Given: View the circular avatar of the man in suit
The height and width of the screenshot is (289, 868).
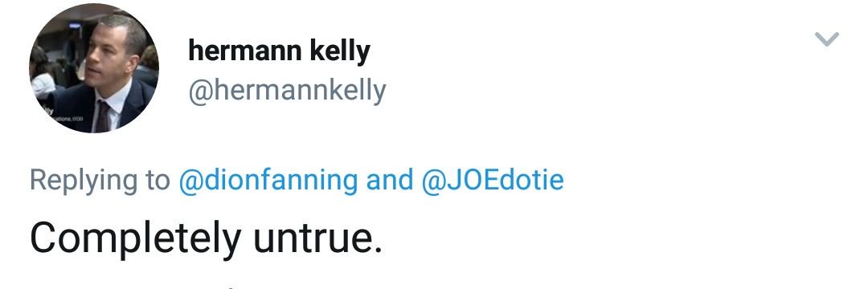Looking at the screenshot, I should coord(94,68).
